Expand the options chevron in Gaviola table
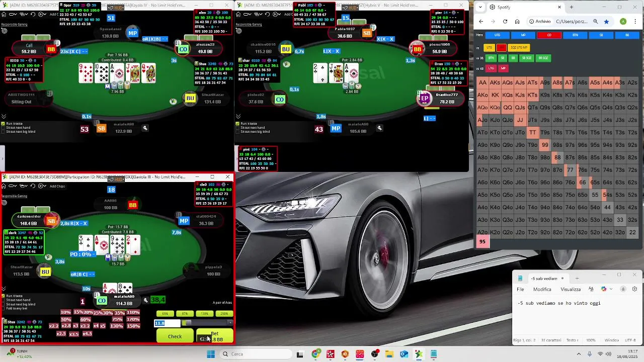 coord(4,289)
